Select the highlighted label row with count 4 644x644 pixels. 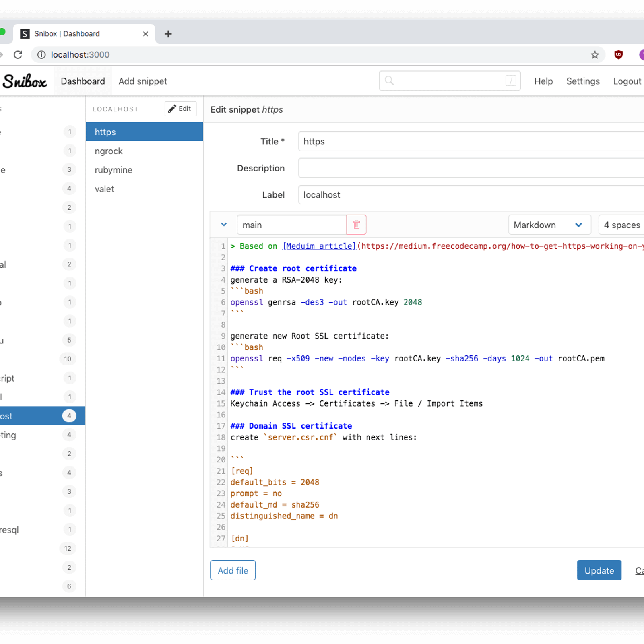coord(42,416)
